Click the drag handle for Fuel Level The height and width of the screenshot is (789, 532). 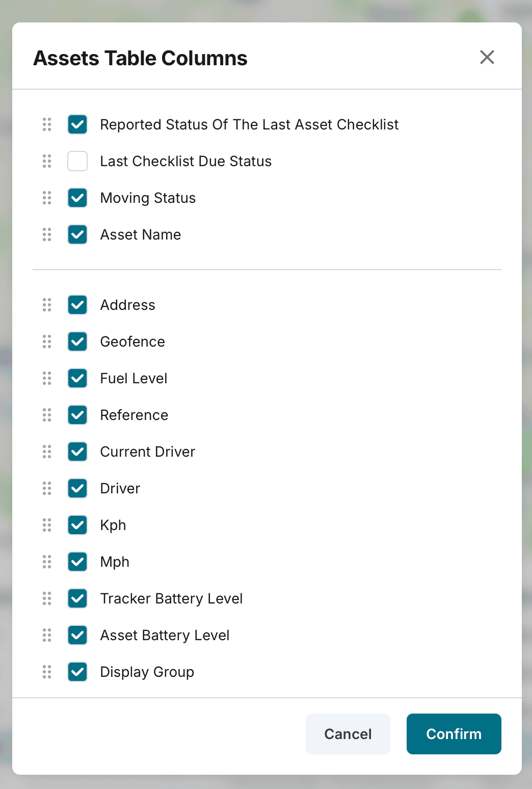47,378
